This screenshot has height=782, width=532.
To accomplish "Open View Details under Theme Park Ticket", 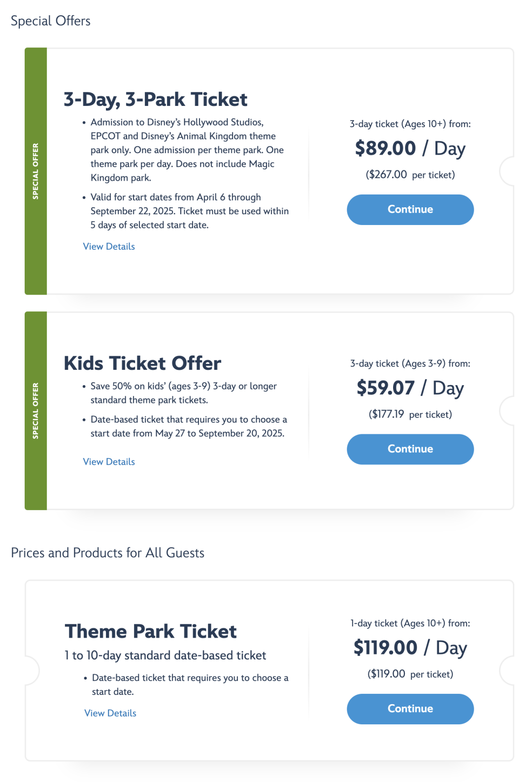I will click(x=110, y=713).
